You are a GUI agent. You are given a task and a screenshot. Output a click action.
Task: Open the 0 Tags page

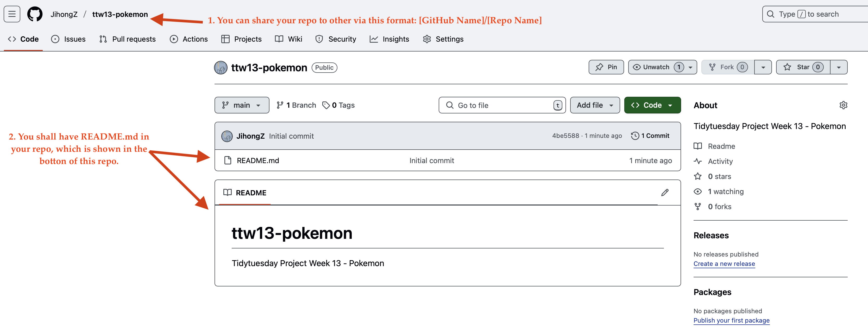(338, 105)
